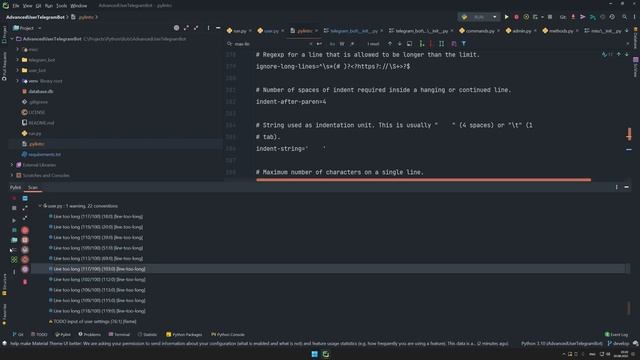
Task: Open the Problems tool window
Action: click(x=89, y=335)
